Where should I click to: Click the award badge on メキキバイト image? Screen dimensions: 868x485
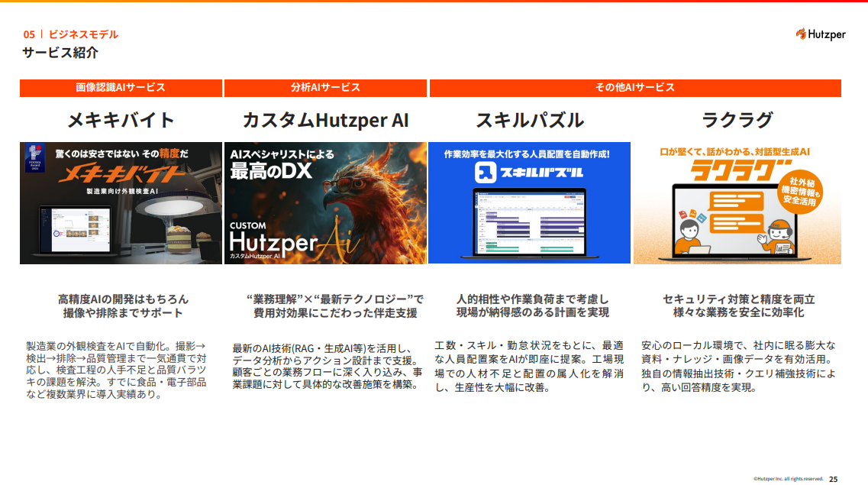point(35,158)
